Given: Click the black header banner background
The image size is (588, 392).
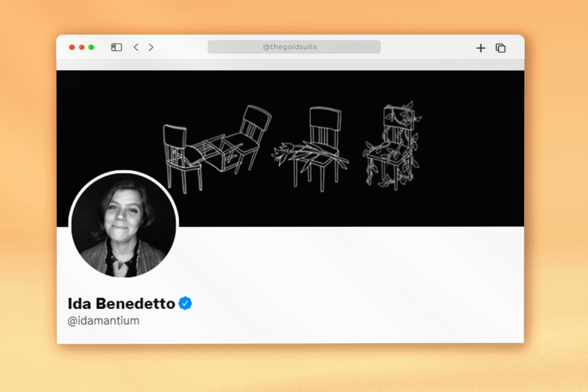Looking at the screenshot, I should point(469,150).
